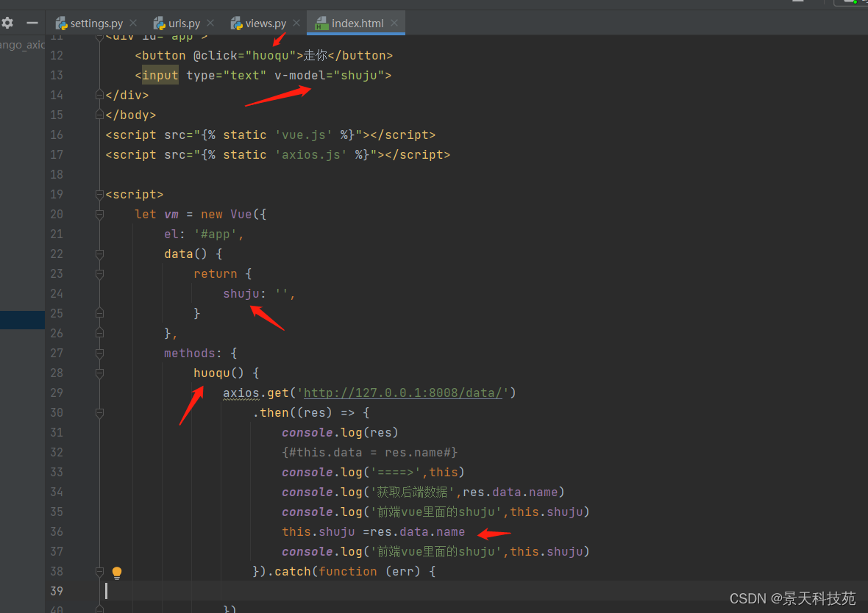Close the views.py tab
The height and width of the screenshot is (613, 868).
(x=296, y=24)
